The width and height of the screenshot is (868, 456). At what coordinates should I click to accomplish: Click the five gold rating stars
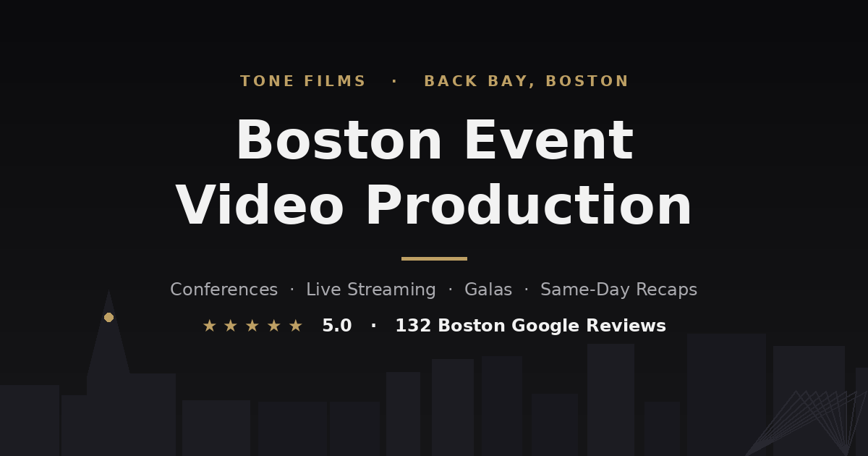click(x=252, y=326)
